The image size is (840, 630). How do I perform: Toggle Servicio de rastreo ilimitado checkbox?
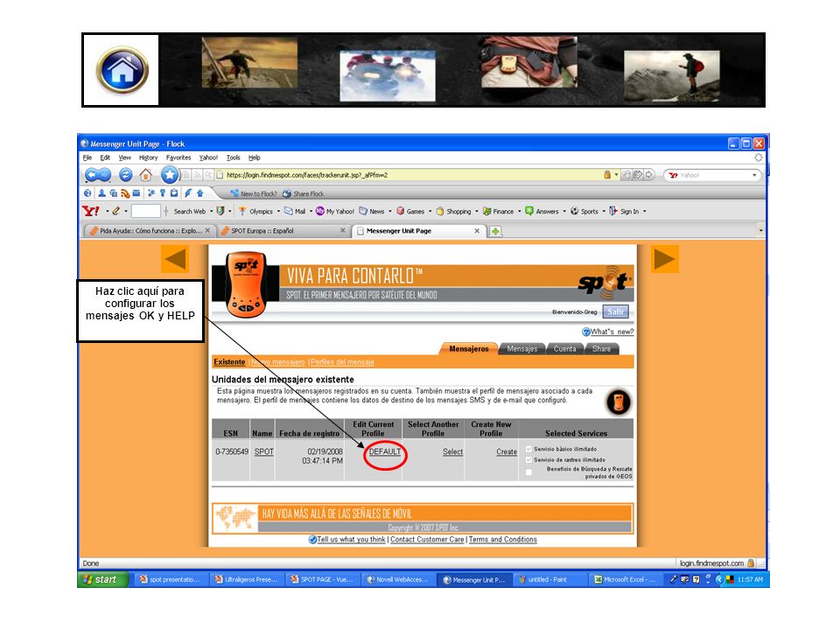click(x=528, y=459)
